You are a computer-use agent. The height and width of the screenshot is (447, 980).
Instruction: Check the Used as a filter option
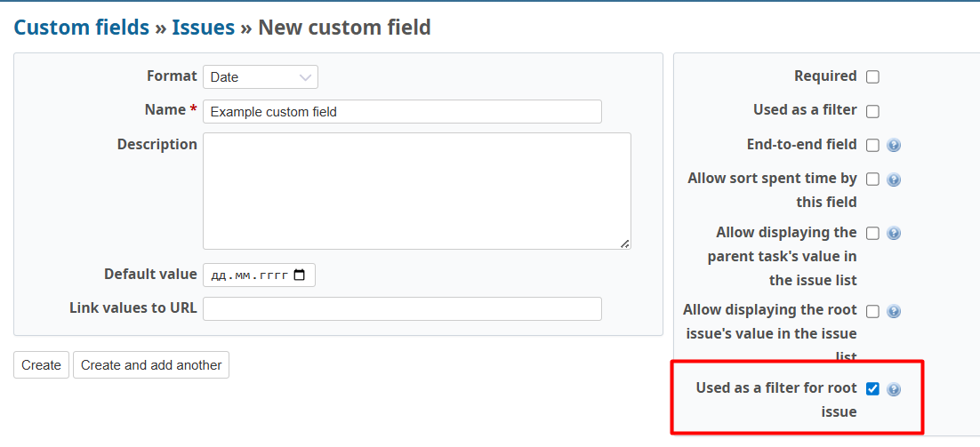click(x=872, y=111)
